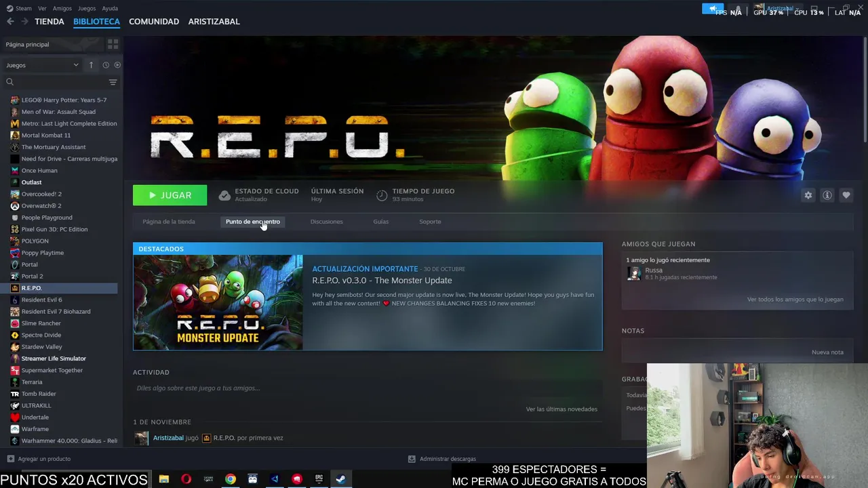
Task: Click the Estado de Cloud icon
Action: coord(224,195)
